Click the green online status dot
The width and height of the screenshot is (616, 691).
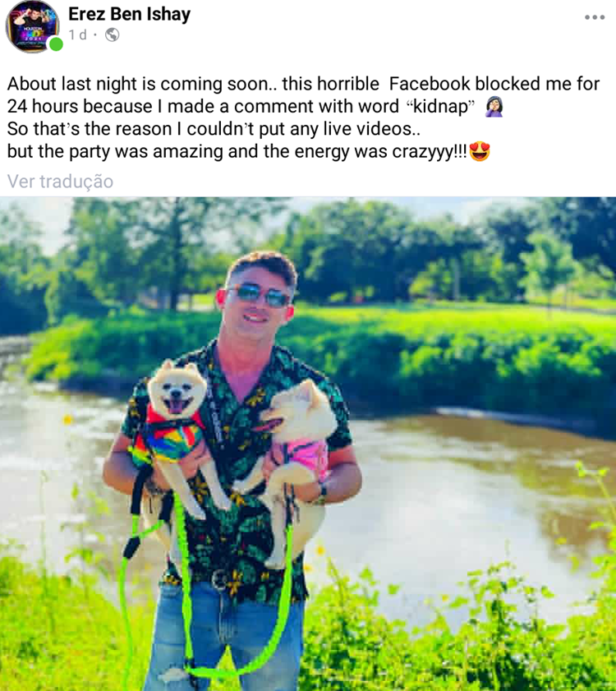click(56, 44)
